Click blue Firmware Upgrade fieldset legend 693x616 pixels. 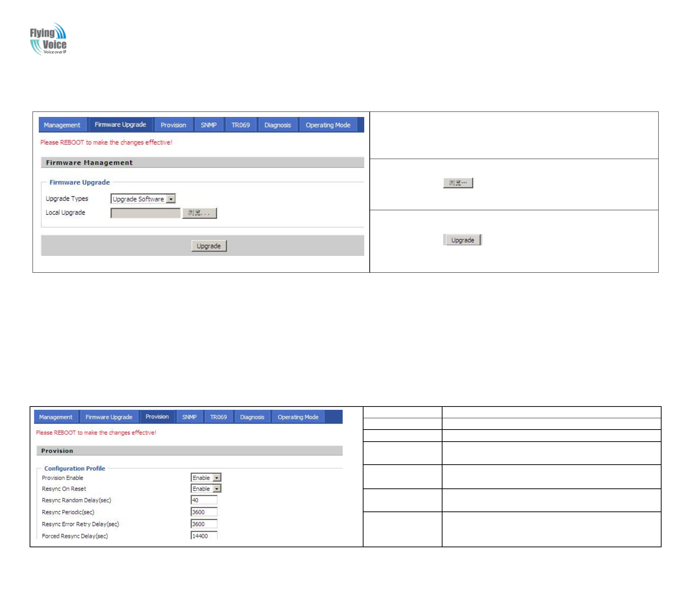coord(80,182)
